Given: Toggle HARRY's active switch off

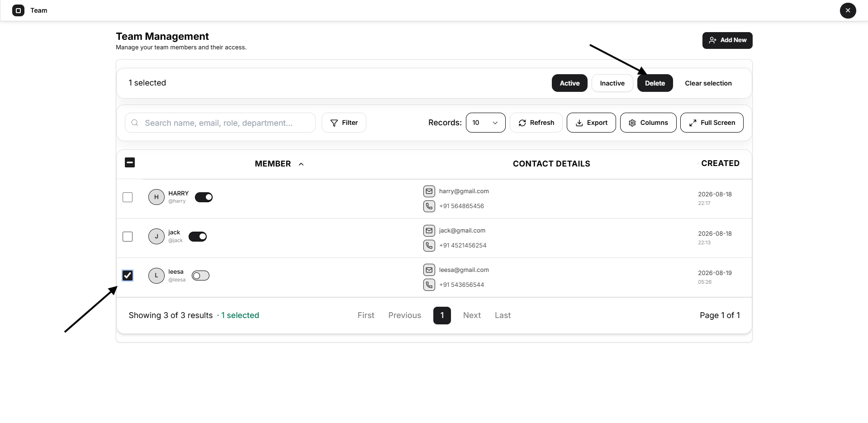Looking at the screenshot, I should (204, 197).
